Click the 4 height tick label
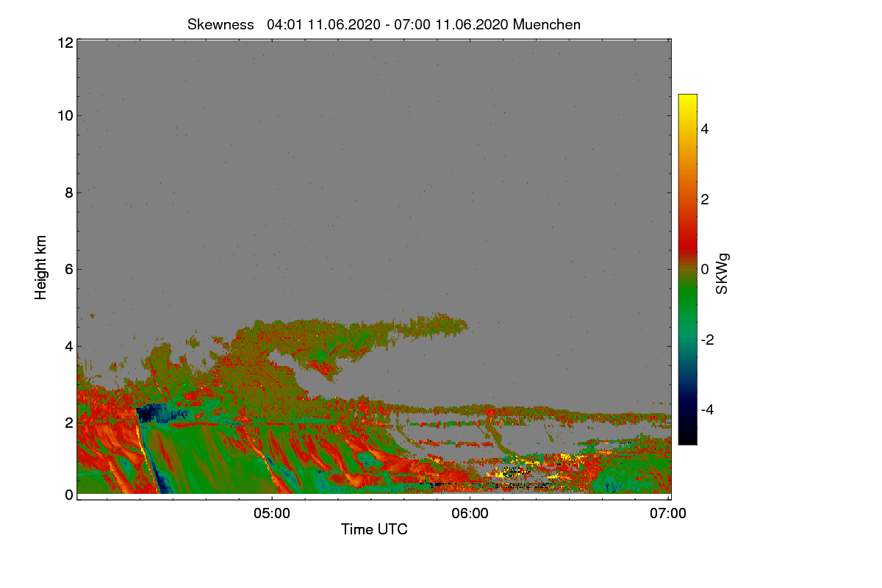882x588 pixels. click(x=68, y=346)
